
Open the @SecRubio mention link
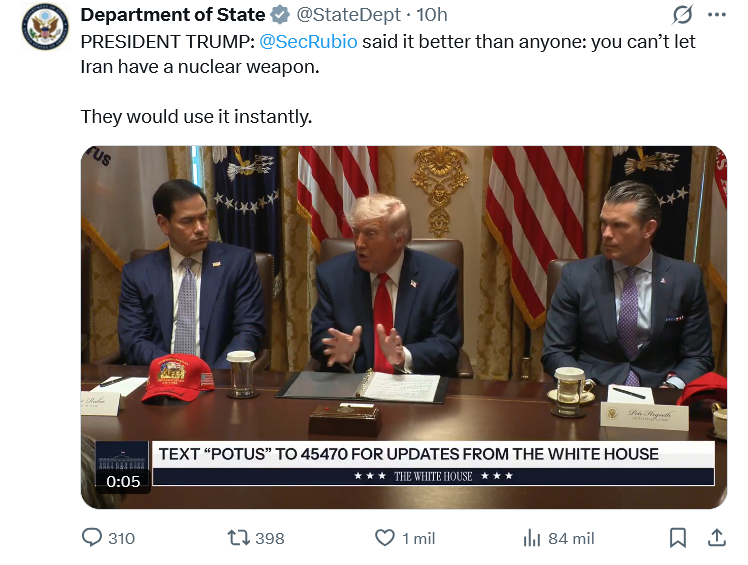(308, 42)
